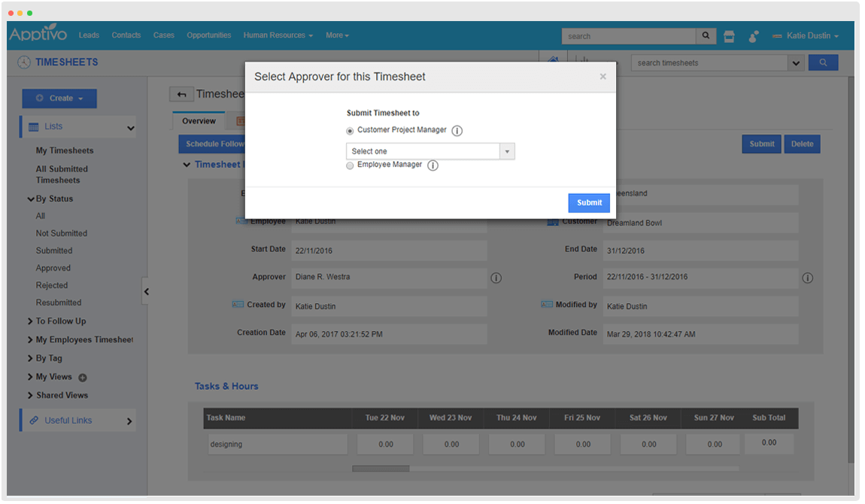Click the info icon beside Employee Manager
865x504 pixels.
[x=432, y=165]
